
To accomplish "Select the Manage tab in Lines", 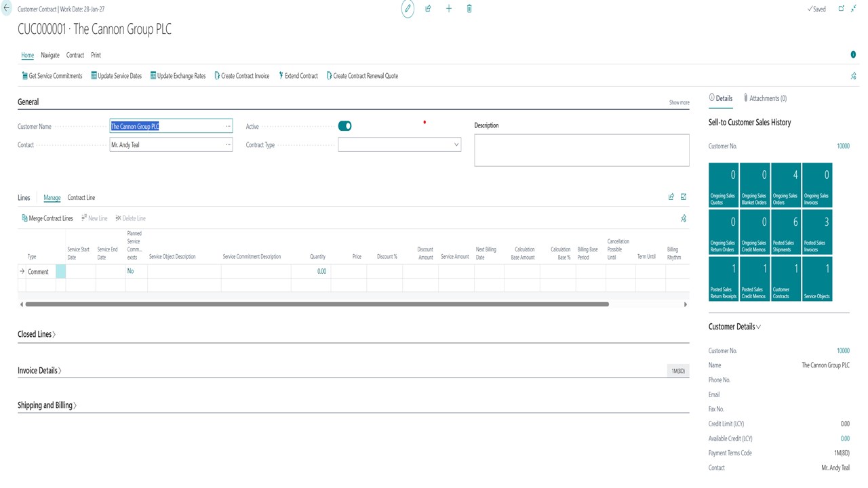I will [52, 197].
